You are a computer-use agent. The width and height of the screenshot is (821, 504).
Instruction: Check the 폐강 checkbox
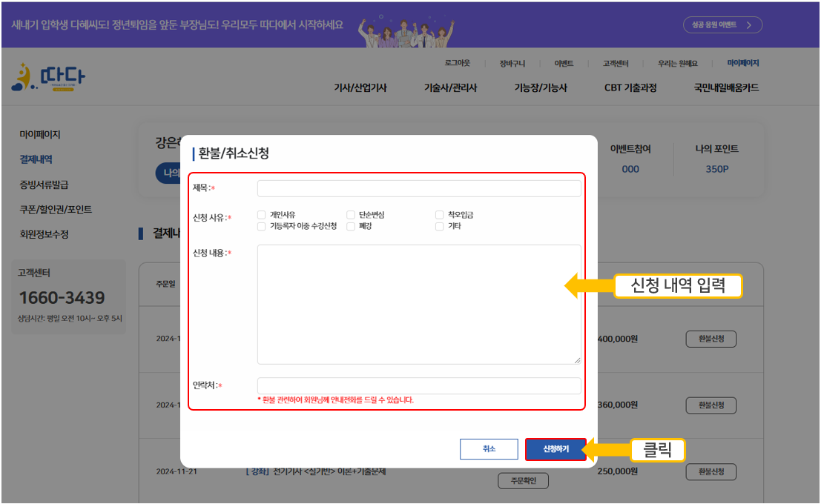[x=351, y=226]
